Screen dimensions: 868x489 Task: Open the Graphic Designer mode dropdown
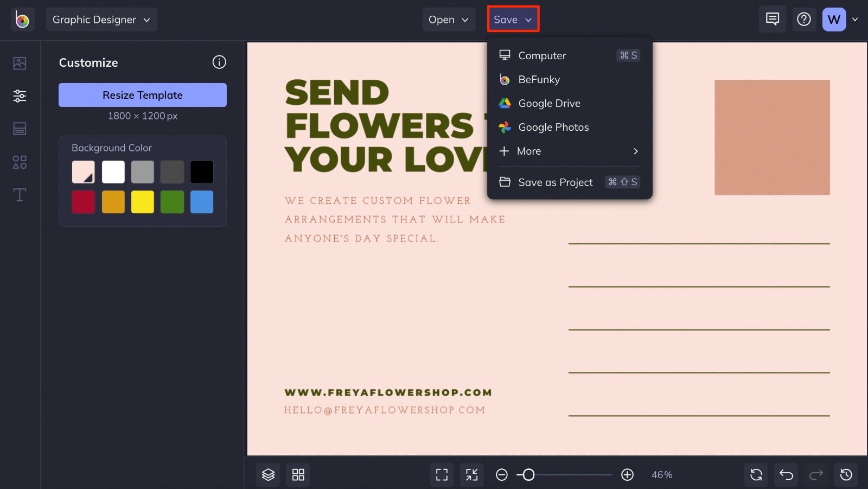pyautogui.click(x=101, y=19)
